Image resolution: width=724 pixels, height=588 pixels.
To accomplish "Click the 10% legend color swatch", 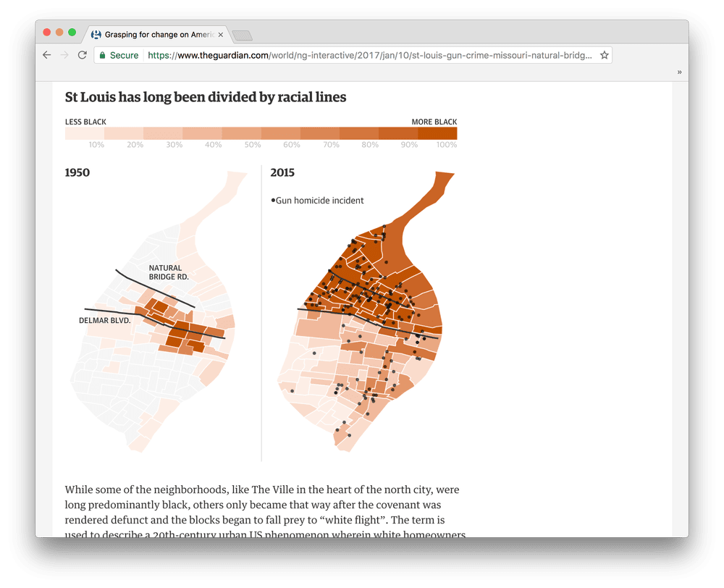I will click(85, 133).
